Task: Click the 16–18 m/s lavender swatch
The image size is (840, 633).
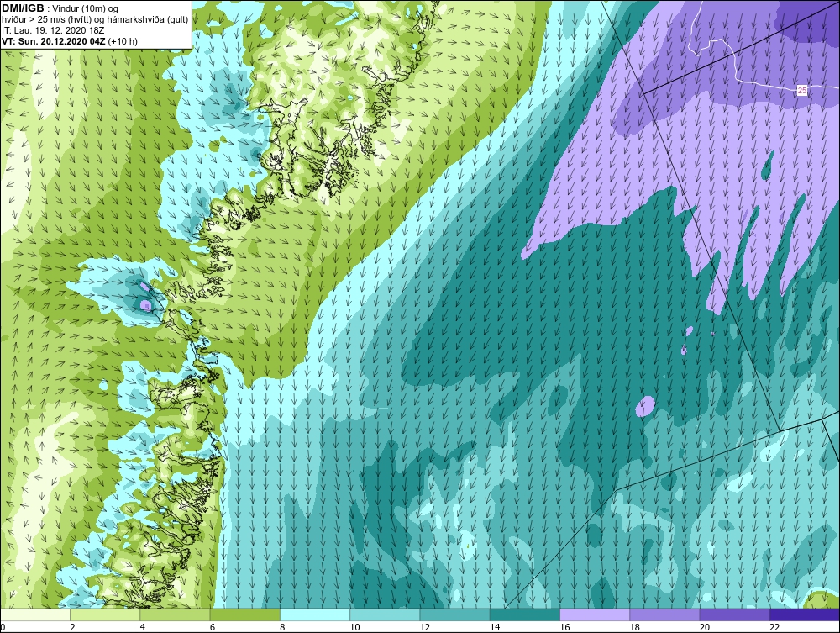Action: point(595,615)
